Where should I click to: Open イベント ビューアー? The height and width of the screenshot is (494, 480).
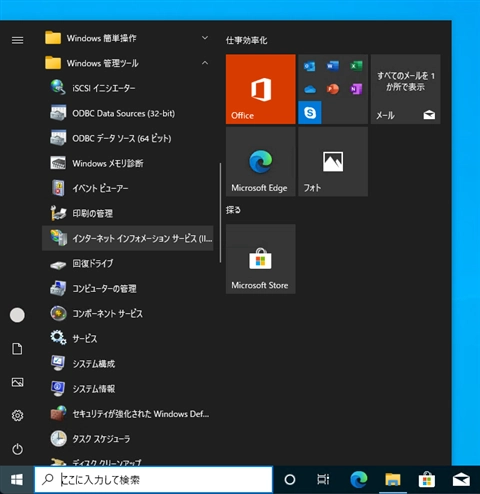(x=128, y=188)
